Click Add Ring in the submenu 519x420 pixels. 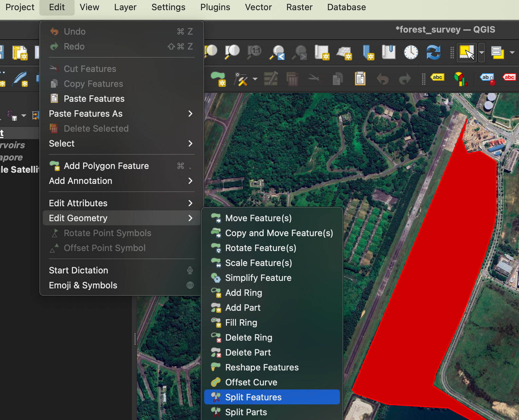(243, 293)
